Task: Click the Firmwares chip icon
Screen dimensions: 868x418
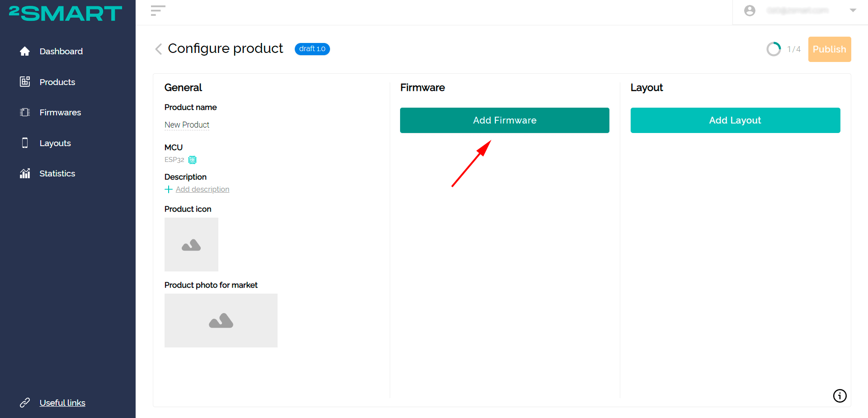Action: point(25,112)
